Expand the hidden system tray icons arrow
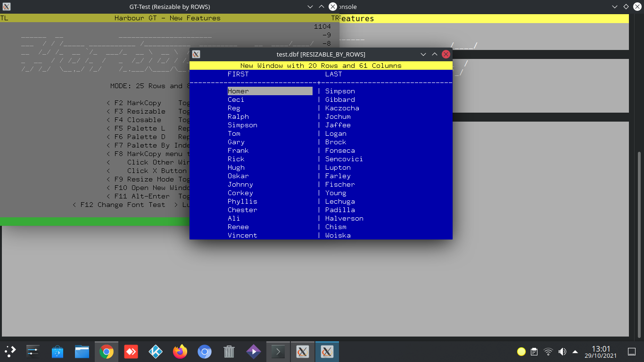Screen dimensions: 644x362 coord(575,352)
